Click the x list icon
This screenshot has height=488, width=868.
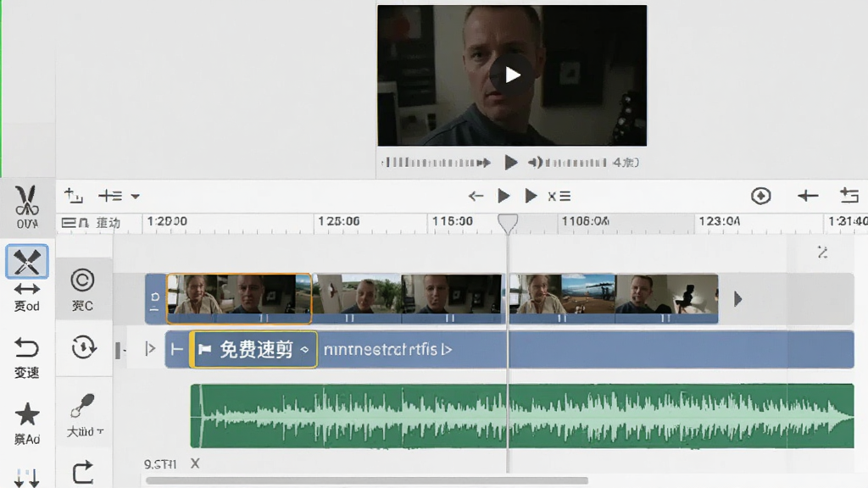click(x=559, y=196)
